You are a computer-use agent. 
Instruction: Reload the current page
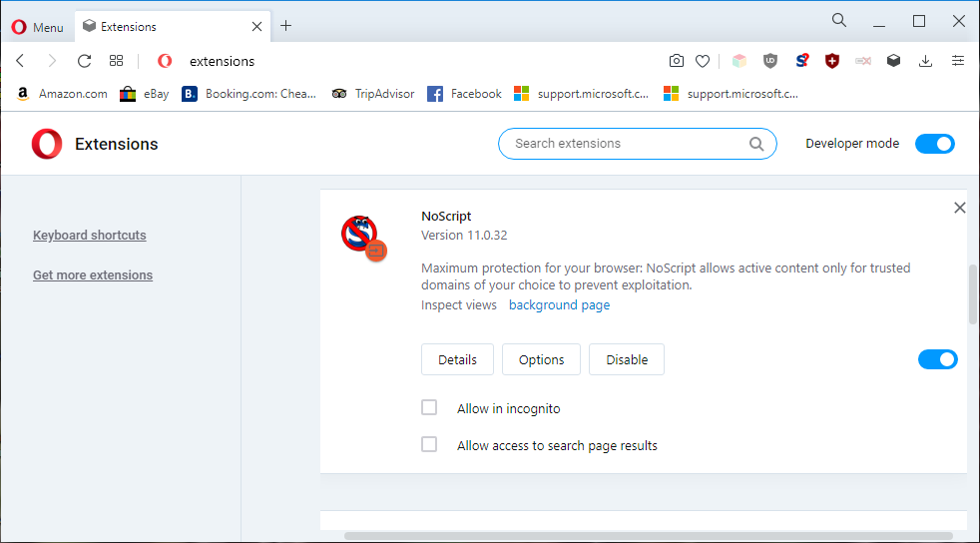pos(85,61)
